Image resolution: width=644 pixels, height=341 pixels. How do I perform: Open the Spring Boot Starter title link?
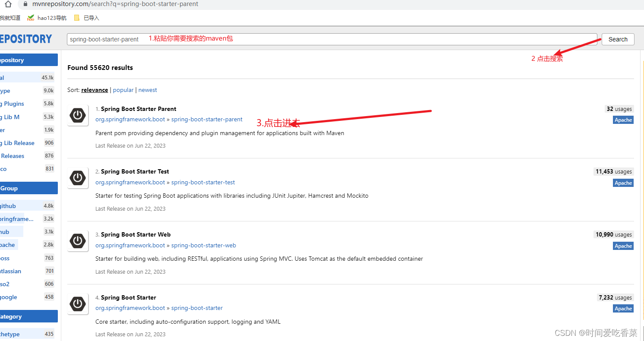pos(129,297)
